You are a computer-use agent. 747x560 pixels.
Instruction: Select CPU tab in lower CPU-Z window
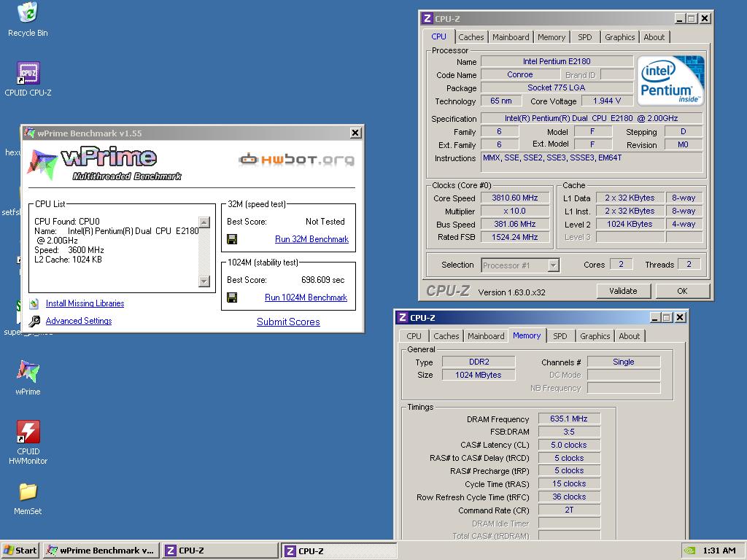tap(414, 336)
